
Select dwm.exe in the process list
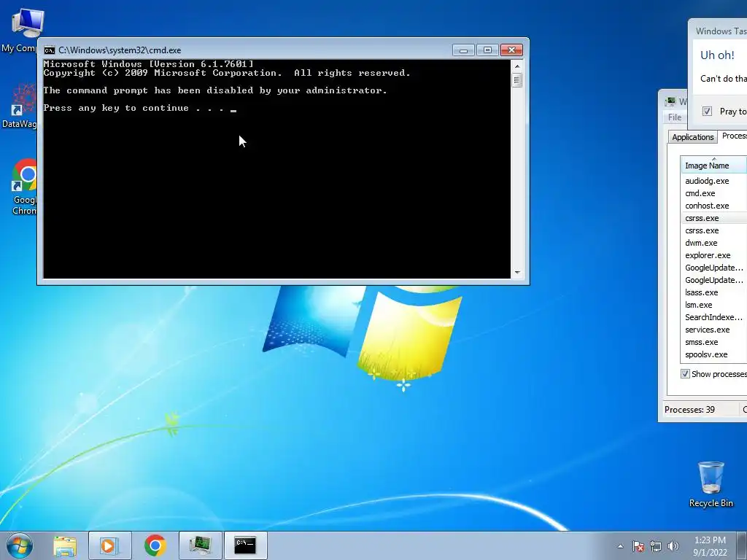(x=713, y=243)
